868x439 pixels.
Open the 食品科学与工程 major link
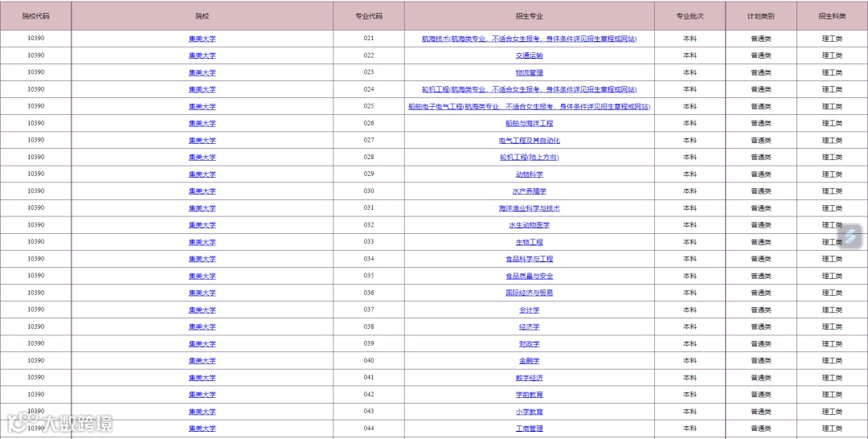click(x=529, y=259)
